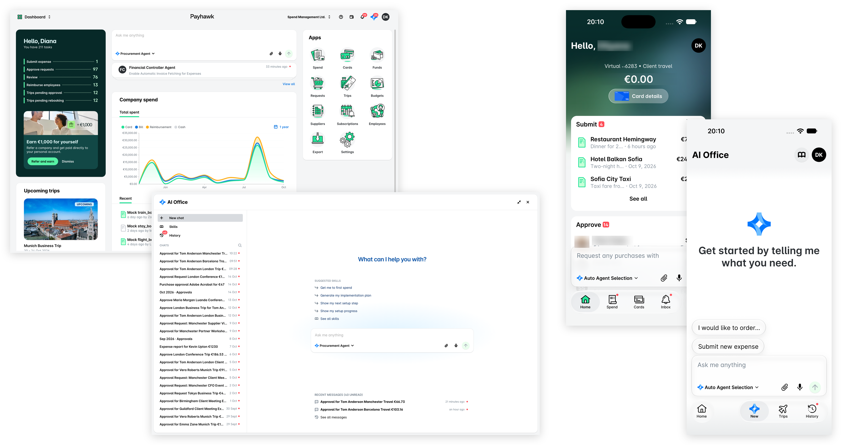Click the send arrow in dashboard ask box

coord(289,54)
